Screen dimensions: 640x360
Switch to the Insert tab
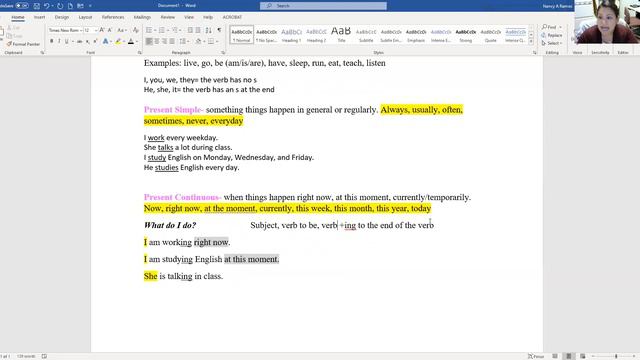point(40,17)
